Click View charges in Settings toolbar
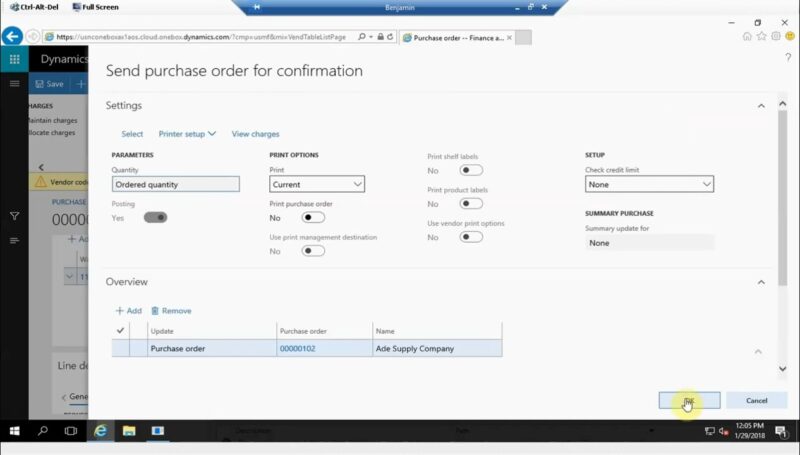Screen dimensions: 800x455 pyautogui.click(x=255, y=134)
